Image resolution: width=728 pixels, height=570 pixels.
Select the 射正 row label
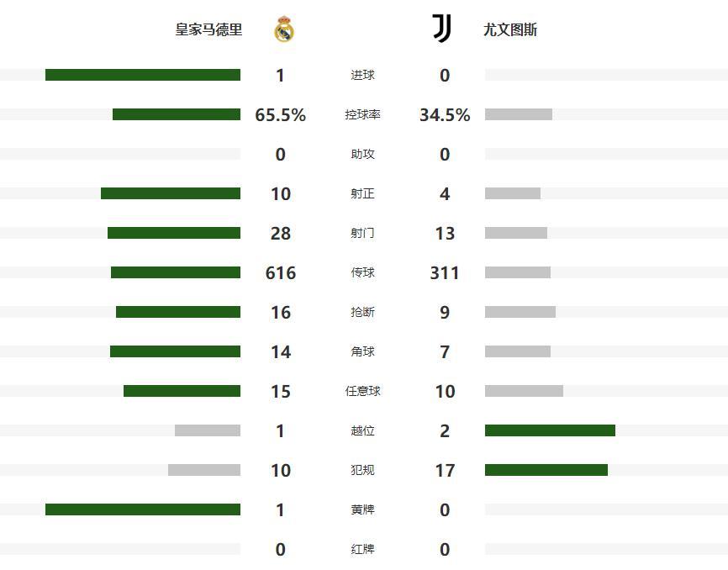click(362, 194)
